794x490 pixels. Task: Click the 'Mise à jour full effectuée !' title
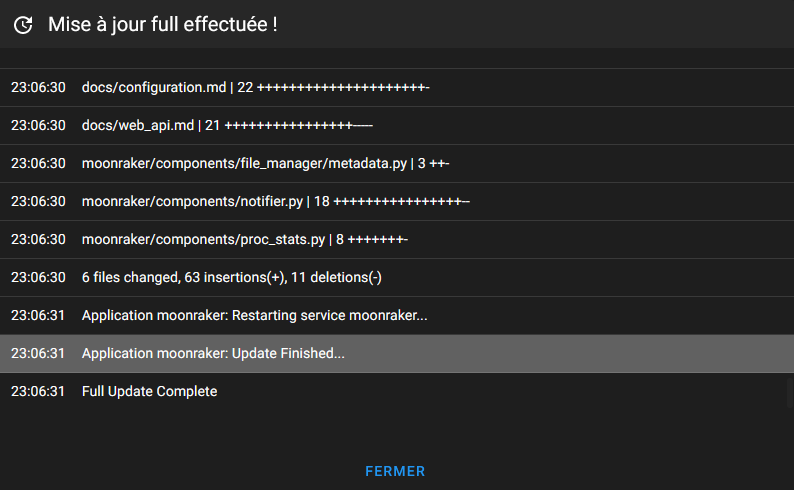coord(163,24)
